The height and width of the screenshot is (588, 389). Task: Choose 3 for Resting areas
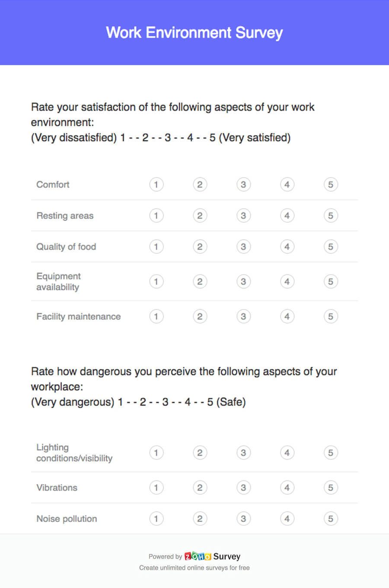[243, 216]
